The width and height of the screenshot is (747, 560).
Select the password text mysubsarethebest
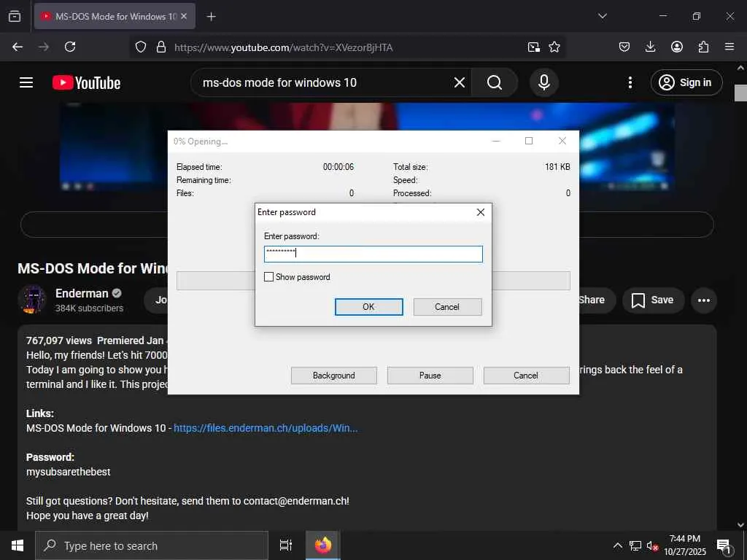point(68,472)
